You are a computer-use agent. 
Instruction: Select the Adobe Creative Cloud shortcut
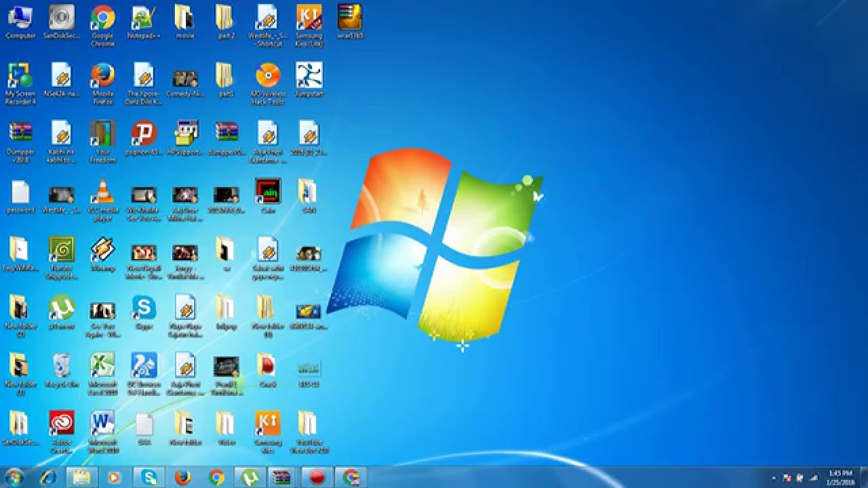coord(62,432)
